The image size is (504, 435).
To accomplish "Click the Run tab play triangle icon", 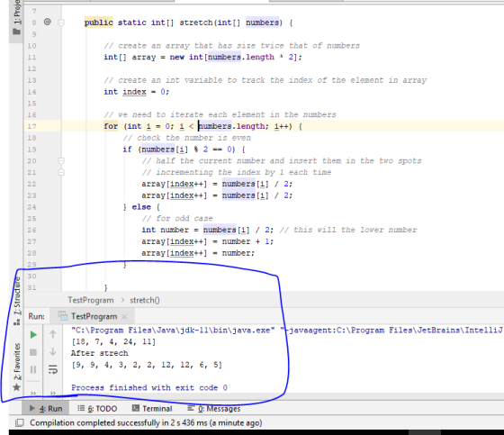I will 32,408.
